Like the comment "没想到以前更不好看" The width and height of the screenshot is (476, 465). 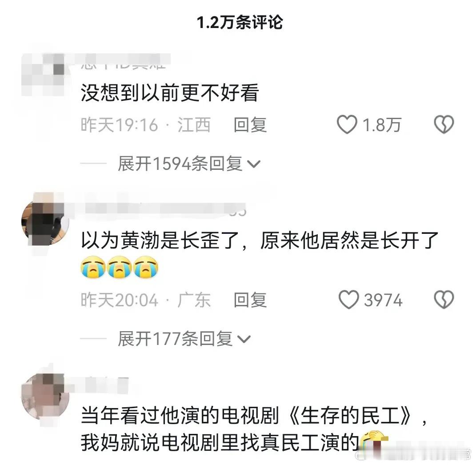347,124
